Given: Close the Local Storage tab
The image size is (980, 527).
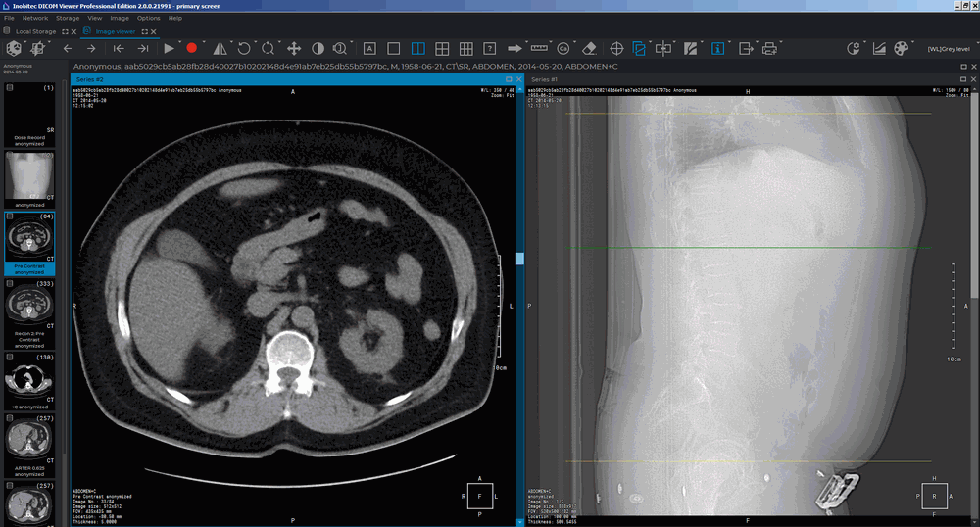Looking at the screenshot, I should (x=73, y=31).
